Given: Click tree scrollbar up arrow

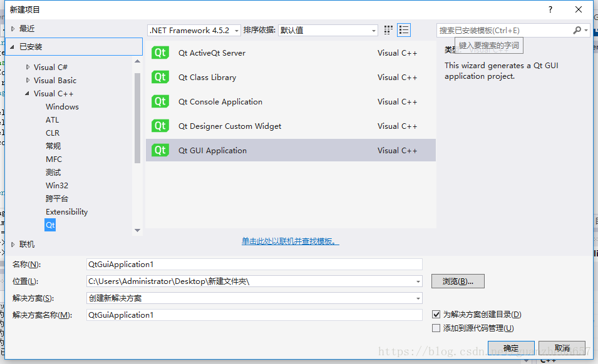Looking at the screenshot, I should (137, 61).
